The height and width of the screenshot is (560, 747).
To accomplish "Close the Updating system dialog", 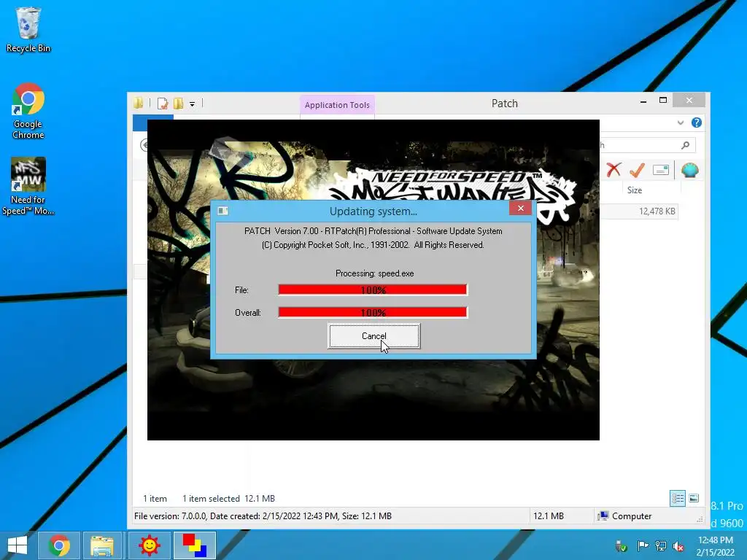I will pyautogui.click(x=520, y=208).
